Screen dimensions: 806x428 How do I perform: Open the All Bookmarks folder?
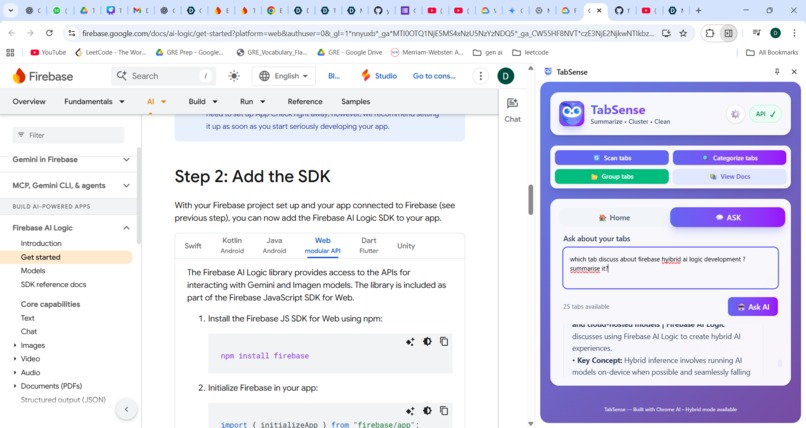pyautogui.click(x=772, y=52)
